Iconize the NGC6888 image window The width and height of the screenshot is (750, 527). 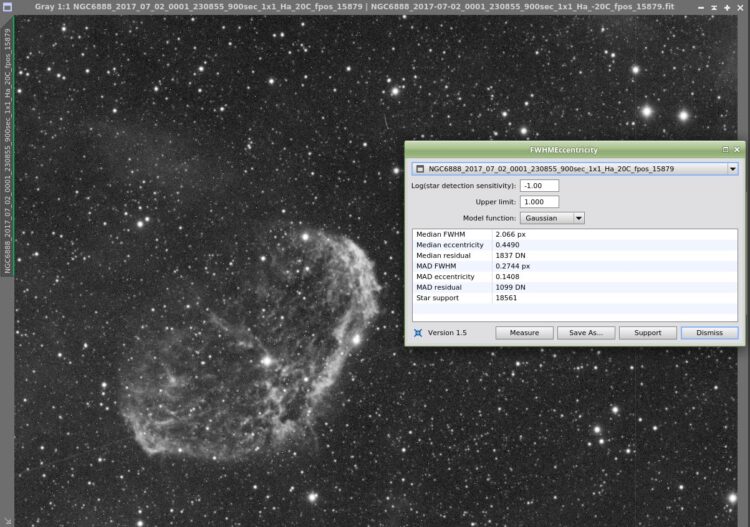714,7
